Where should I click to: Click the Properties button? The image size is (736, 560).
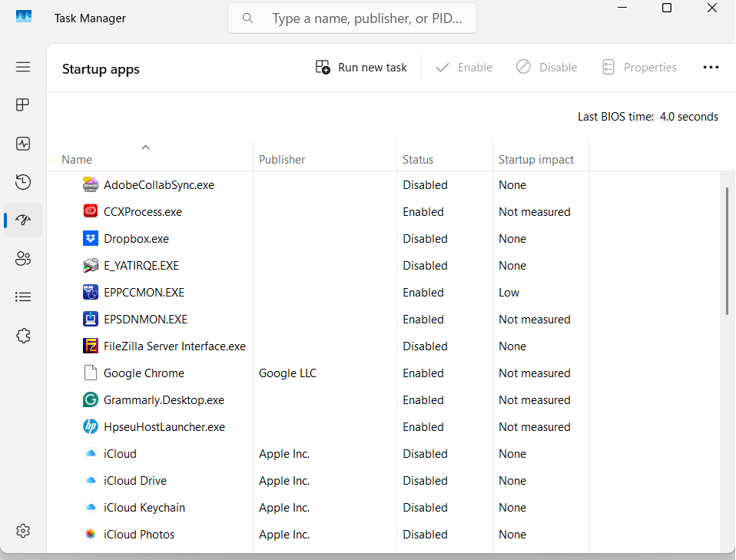(x=639, y=67)
